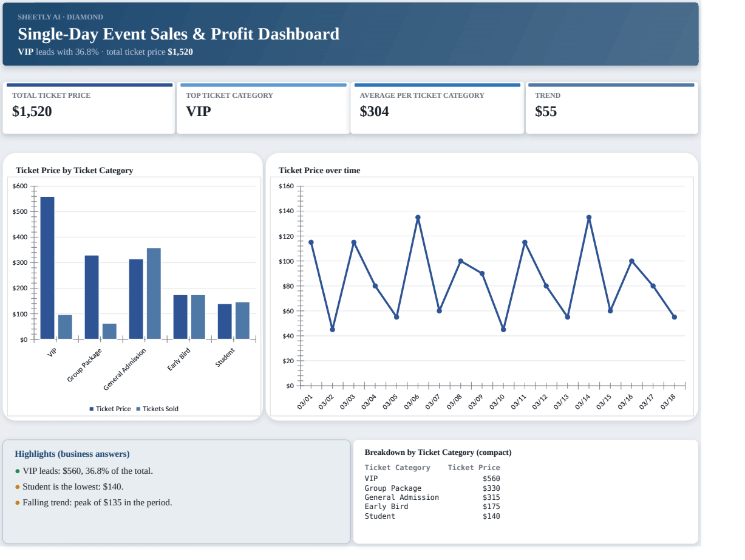Image resolution: width=745 pixels, height=560 pixels.
Task: Click the Trend card $55 value
Action: click(546, 111)
